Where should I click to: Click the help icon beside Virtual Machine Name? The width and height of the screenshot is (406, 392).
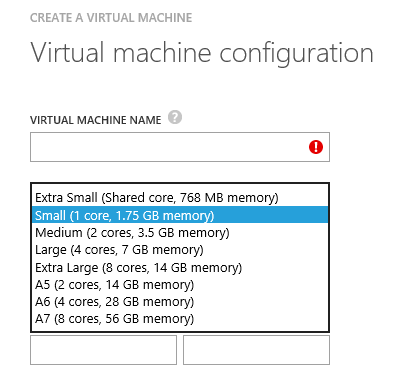(175, 117)
